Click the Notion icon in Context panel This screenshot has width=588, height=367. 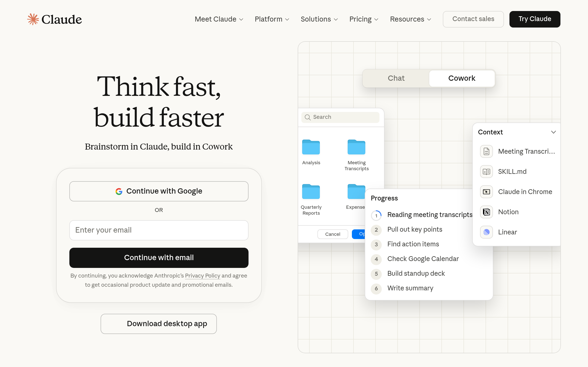486,212
